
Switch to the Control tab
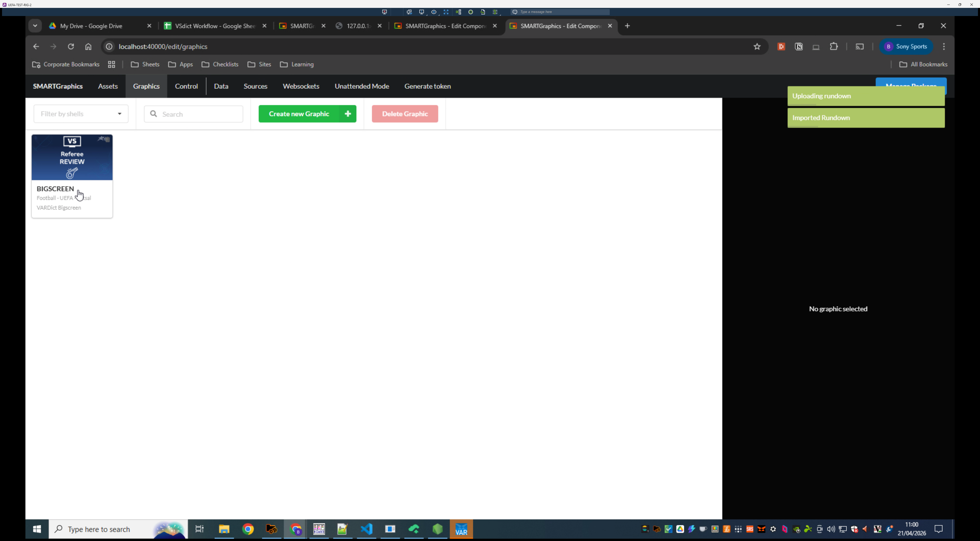[x=186, y=86]
